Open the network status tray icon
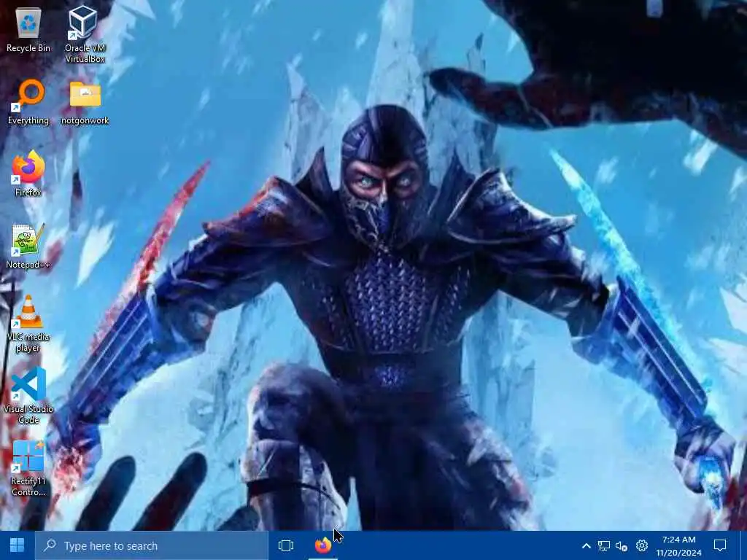Image resolution: width=747 pixels, height=560 pixels. pos(604,545)
